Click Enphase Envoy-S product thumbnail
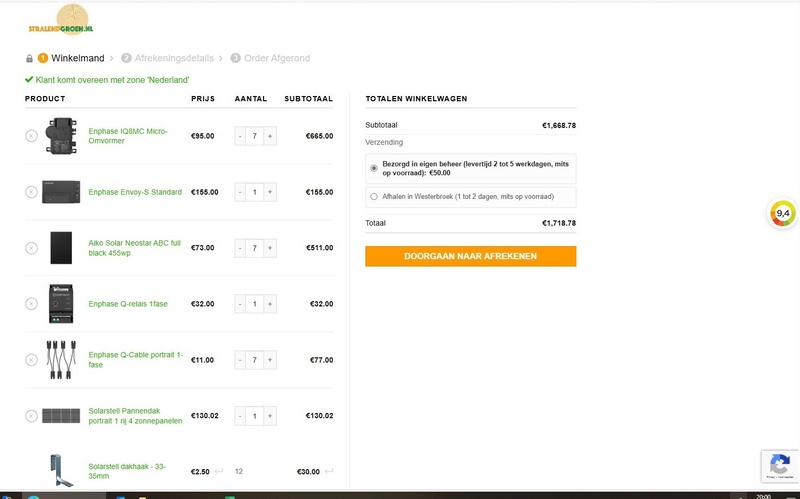800x499 pixels. [61, 192]
